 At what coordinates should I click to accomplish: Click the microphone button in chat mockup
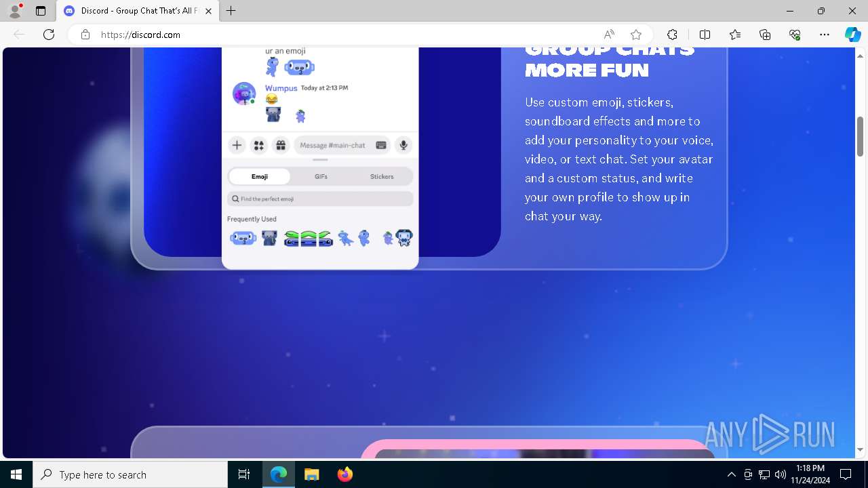(x=403, y=145)
